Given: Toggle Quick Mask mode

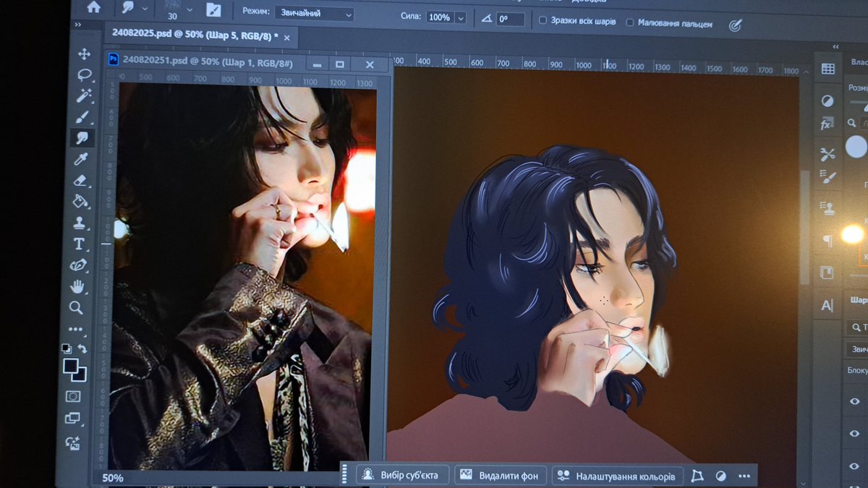Looking at the screenshot, I should [x=73, y=396].
